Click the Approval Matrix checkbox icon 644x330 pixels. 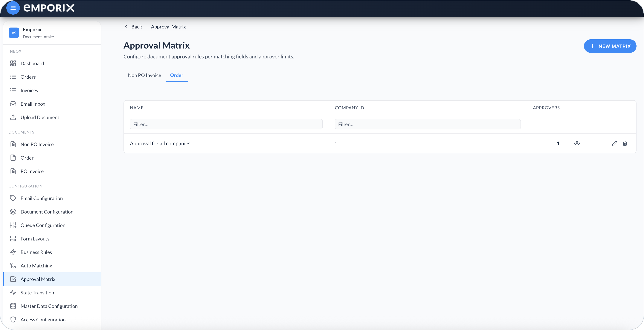[13, 279]
